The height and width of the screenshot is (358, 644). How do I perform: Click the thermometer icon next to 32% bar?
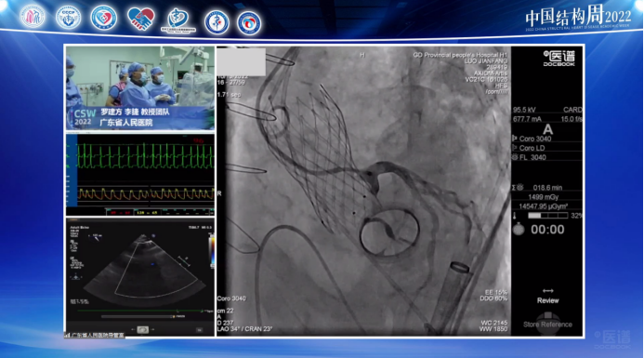[514, 216]
